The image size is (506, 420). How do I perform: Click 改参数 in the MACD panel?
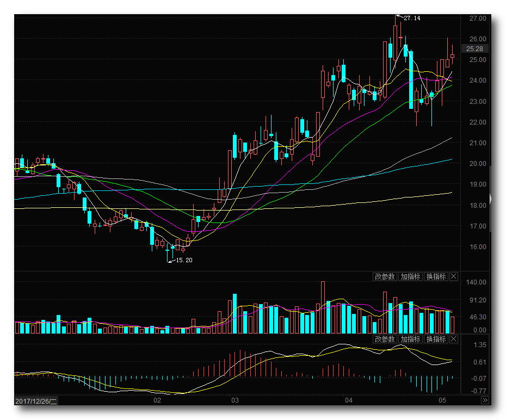pos(384,339)
